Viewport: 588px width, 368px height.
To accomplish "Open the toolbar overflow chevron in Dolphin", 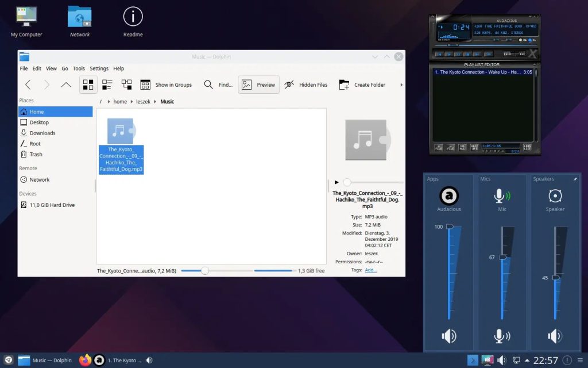I will (x=401, y=85).
